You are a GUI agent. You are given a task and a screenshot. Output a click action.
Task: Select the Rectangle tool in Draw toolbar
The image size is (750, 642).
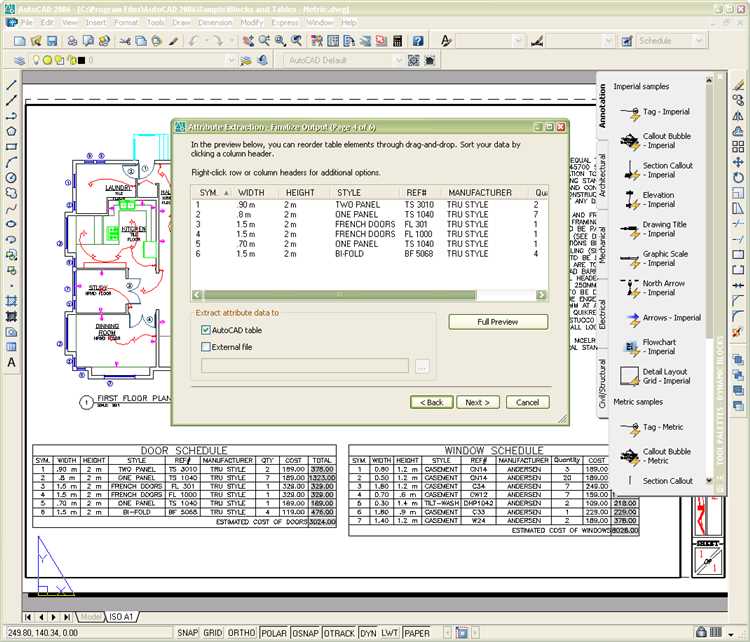point(11,147)
